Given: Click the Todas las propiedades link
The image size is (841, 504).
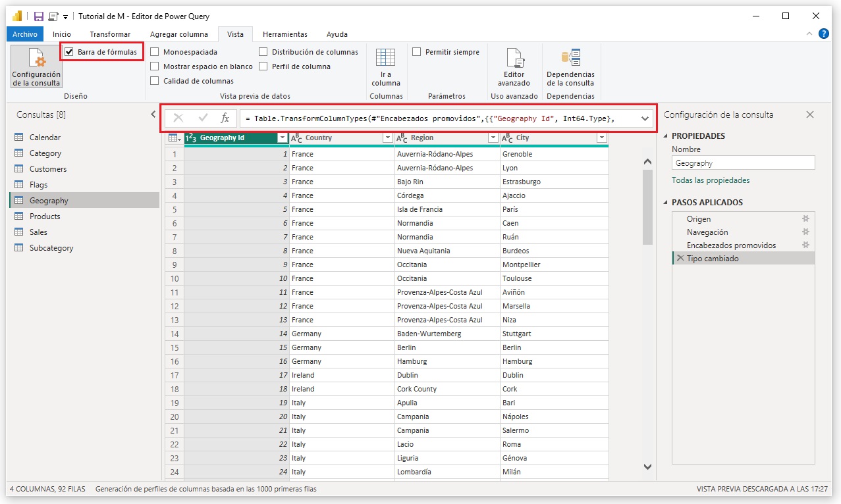Looking at the screenshot, I should (x=711, y=180).
